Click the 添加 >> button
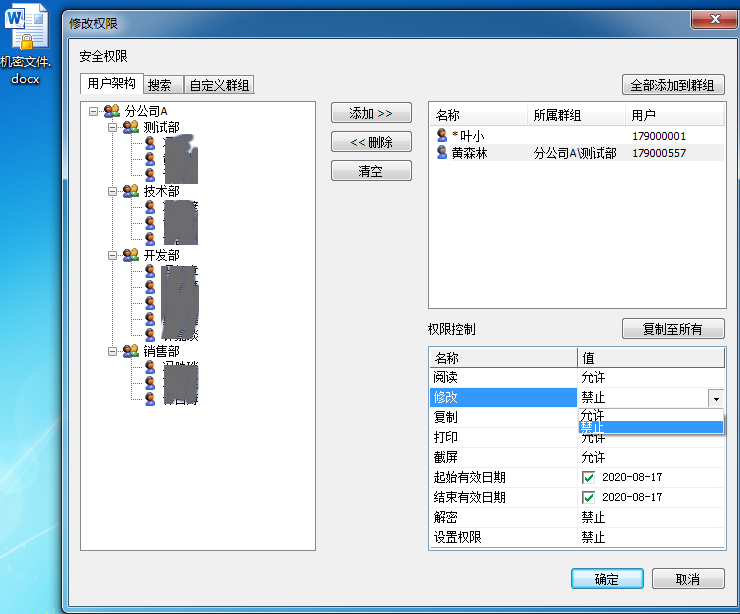The image size is (740, 614). click(371, 113)
